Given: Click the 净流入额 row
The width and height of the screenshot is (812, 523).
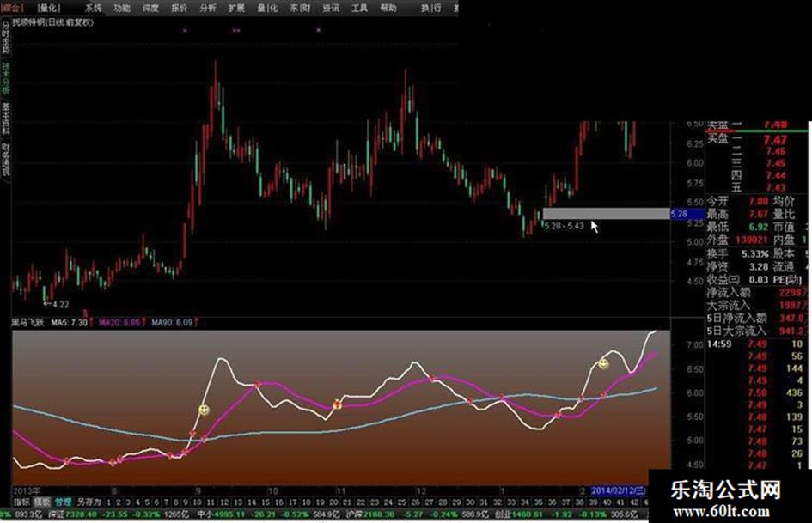Looking at the screenshot, I should [x=757, y=293].
